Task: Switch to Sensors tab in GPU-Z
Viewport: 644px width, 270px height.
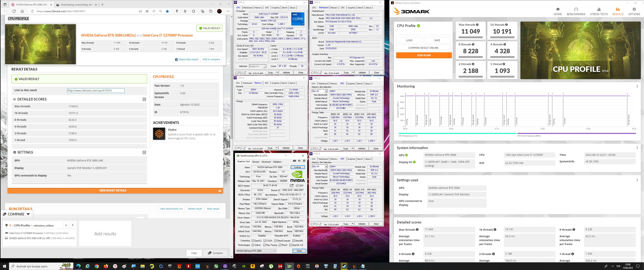Action: [x=256, y=162]
